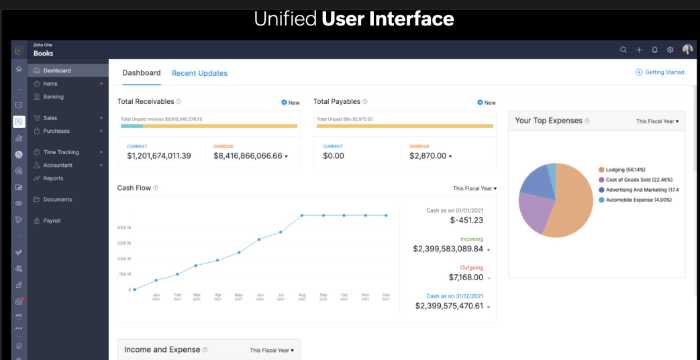Open the settings gear icon
The width and height of the screenshot is (700, 360).
click(670, 50)
